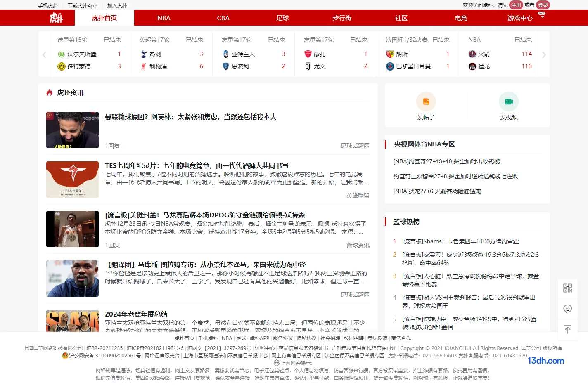Click the TES seventh anniversary thumbnail
The width and height of the screenshot is (588, 385).
pos(72,180)
